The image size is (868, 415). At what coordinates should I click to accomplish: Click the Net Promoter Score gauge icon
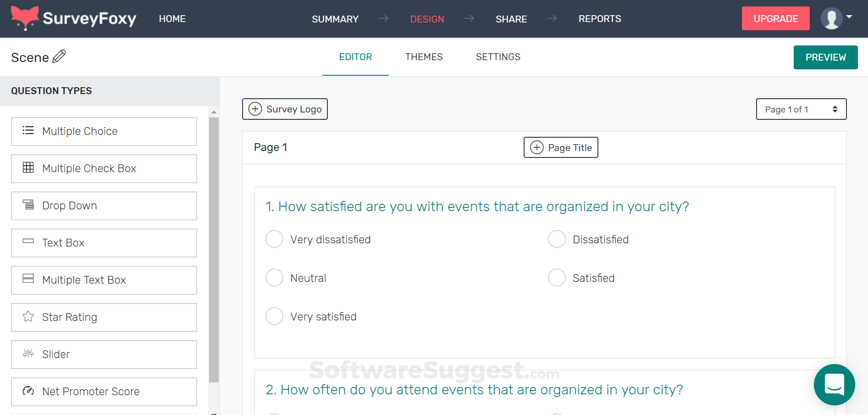[28, 391]
